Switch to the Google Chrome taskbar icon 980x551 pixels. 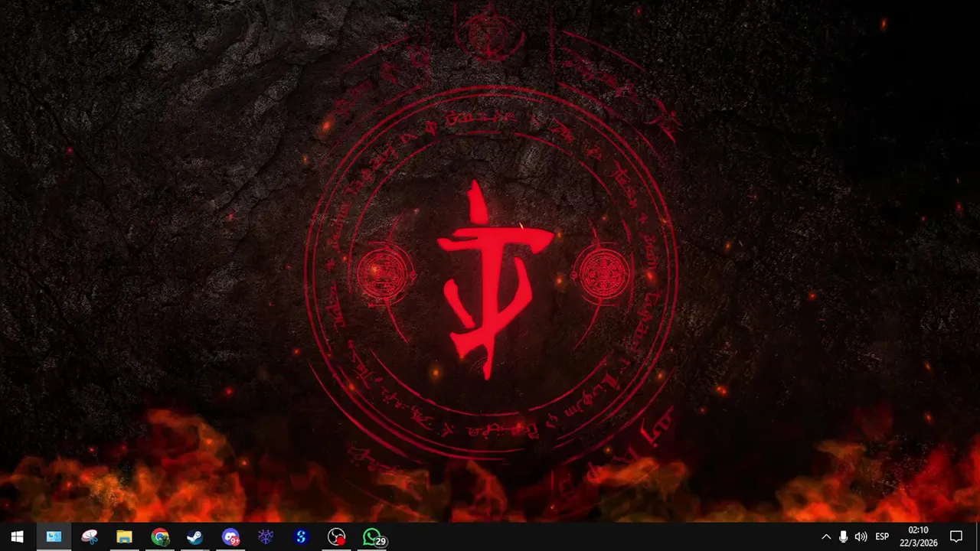point(159,537)
